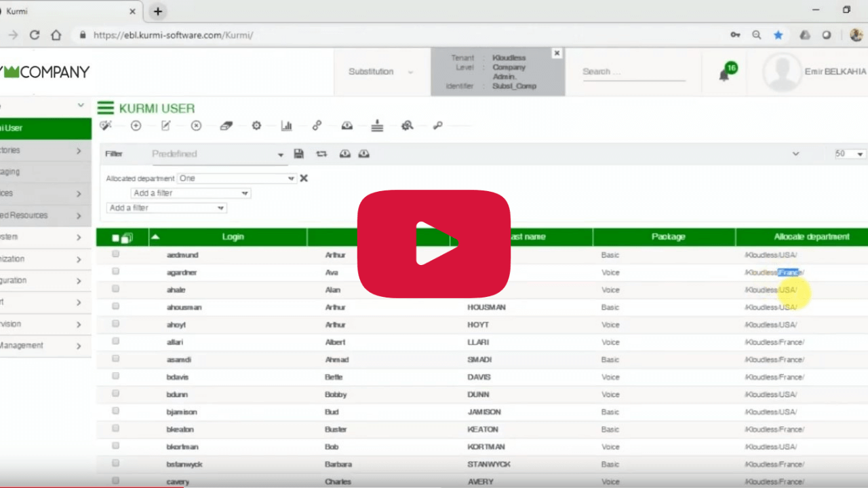Open the indented 'Add a filter' dropdown
868x488 pixels.
[x=191, y=193]
